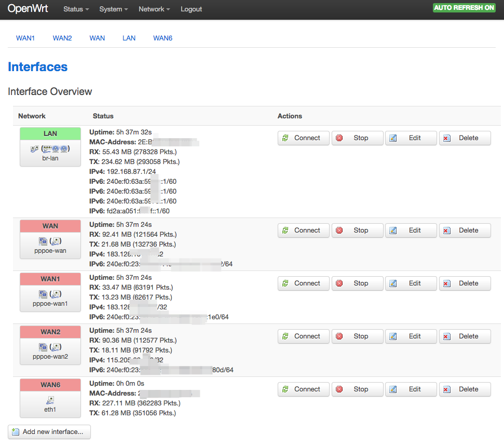Screen dimensions: 504x447
Task: Click the OpenWrt brand logo
Action: [28, 9]
